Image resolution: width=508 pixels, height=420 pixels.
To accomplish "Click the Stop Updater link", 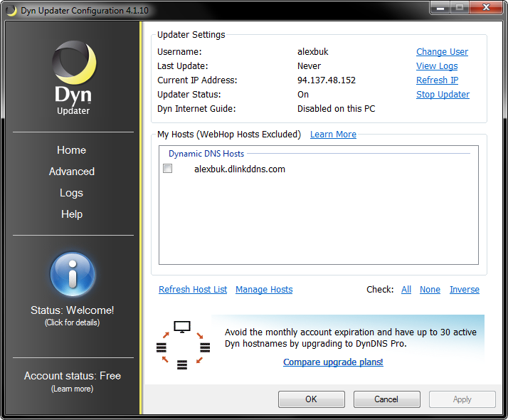I will click(443, 95).
